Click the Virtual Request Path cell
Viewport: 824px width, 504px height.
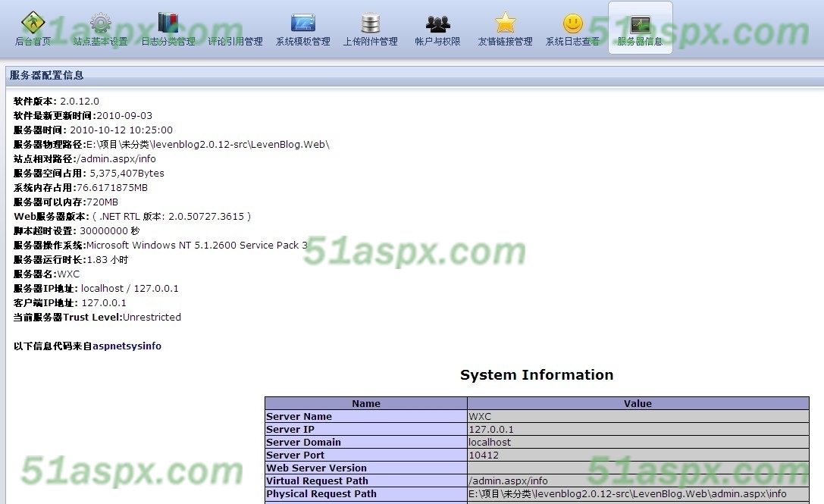coord(366,481)
